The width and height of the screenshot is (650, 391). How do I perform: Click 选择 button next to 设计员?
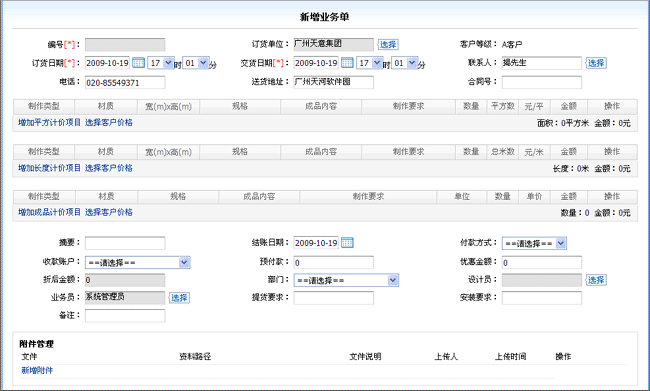coord(596,280)
